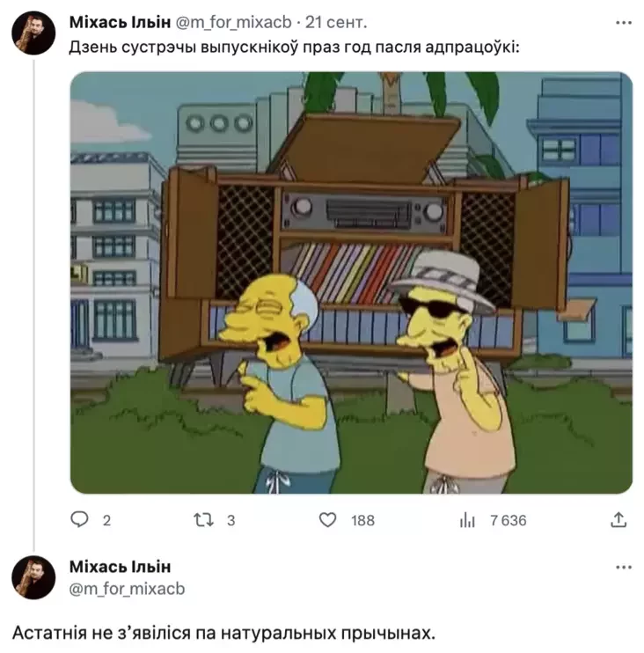
Task: Click the @m_for_mixacb handle under reply name
Action: coord(127,589)
